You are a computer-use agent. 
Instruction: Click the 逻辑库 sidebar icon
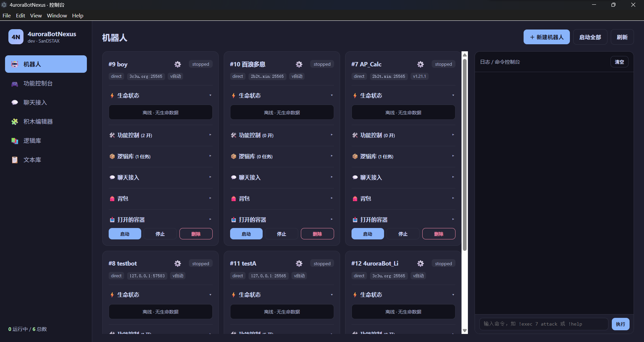click(15, 140)
